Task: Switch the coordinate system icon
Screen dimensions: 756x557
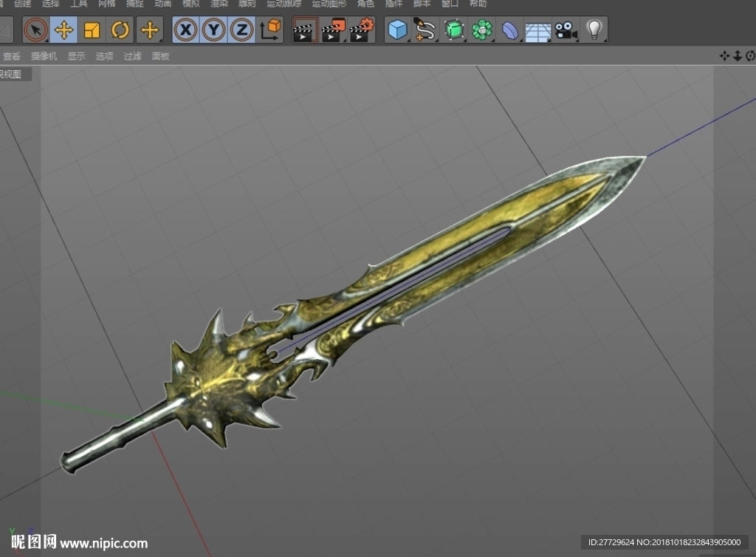Action: coord(270,30)
